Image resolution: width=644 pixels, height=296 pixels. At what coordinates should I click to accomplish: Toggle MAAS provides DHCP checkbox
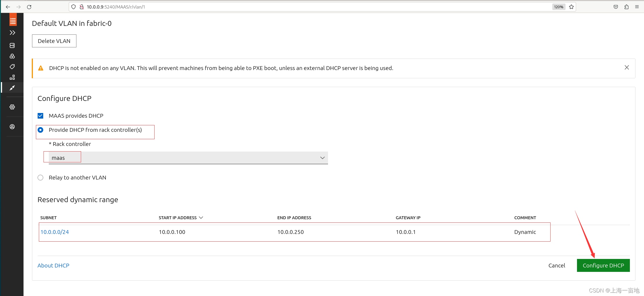41,116
